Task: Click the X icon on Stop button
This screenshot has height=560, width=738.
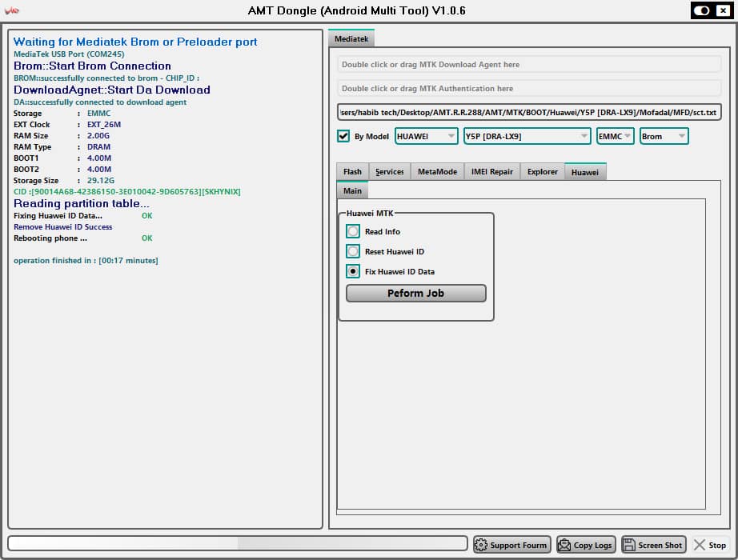Action: (700, 545)
